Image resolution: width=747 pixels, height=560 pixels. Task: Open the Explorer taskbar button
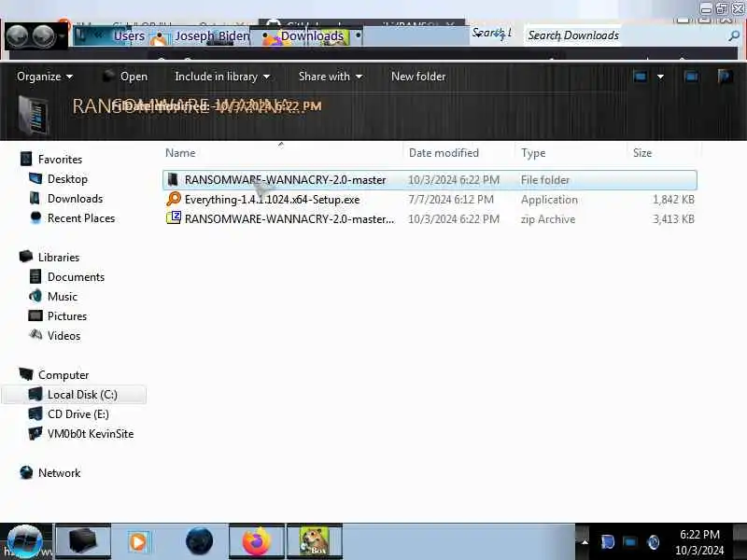tap(83, 541)
